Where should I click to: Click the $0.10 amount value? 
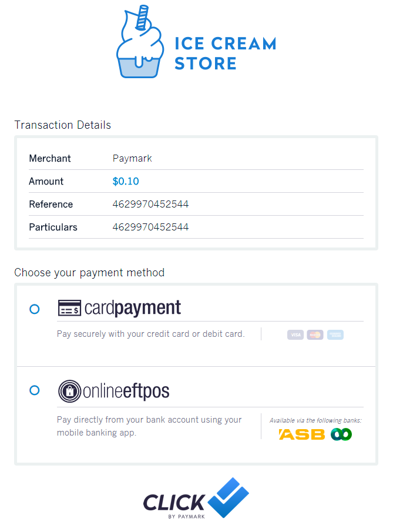pyautogui.click(x=126, y=181)
